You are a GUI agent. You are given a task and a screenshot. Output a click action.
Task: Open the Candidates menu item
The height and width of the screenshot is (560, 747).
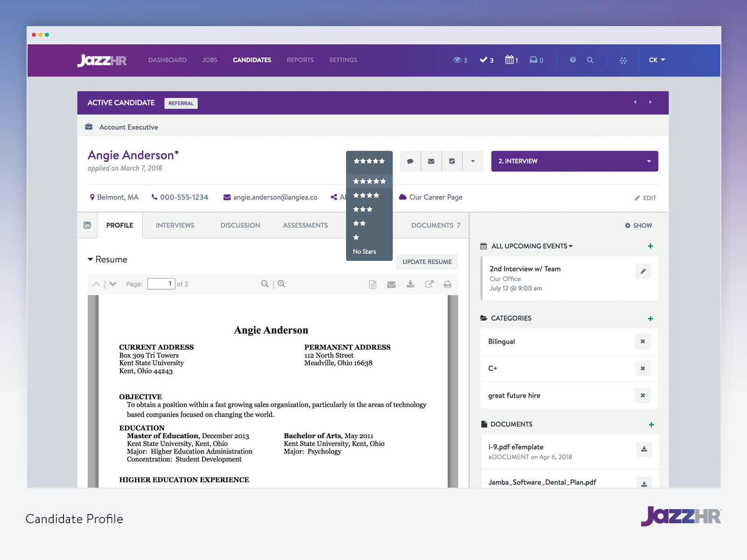[x=252, y=60]
